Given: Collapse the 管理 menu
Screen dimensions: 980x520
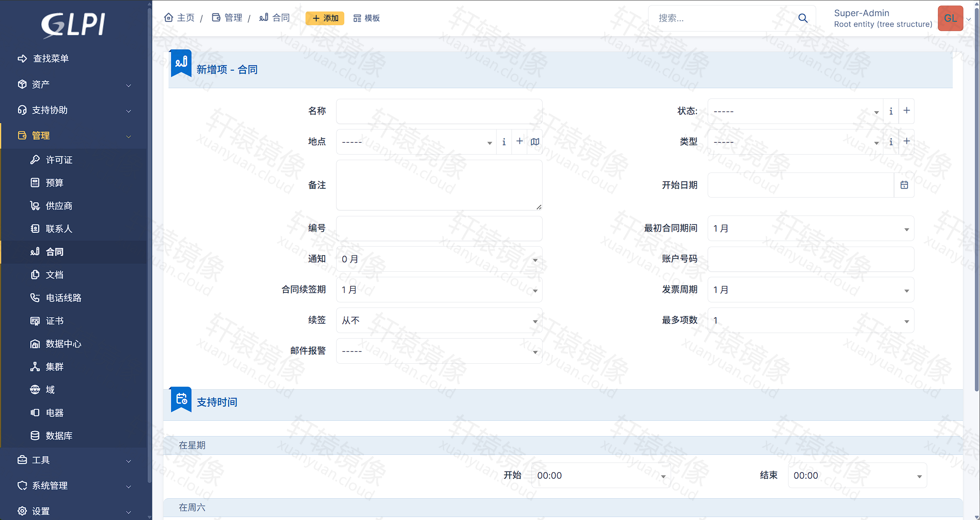Looking at the screenshot, I should point(74,135).
